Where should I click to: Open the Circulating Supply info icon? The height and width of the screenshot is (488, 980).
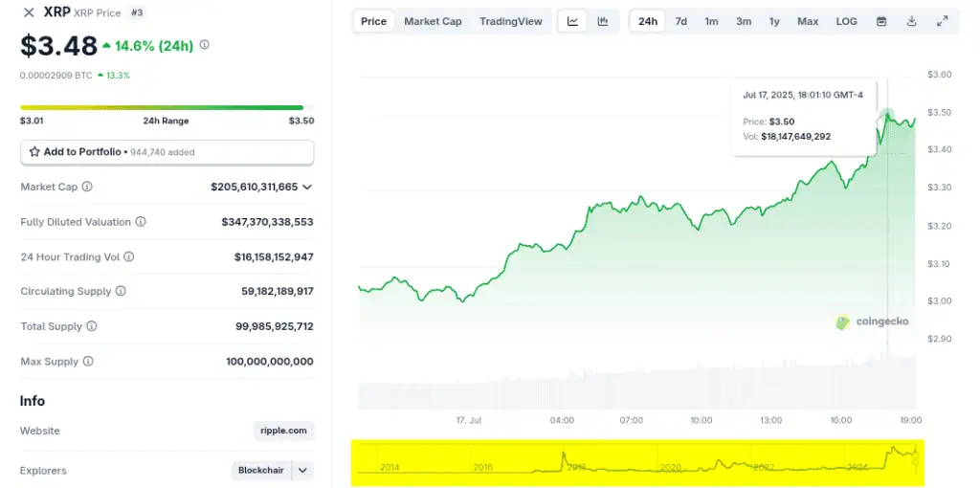[x=121, y=291]
